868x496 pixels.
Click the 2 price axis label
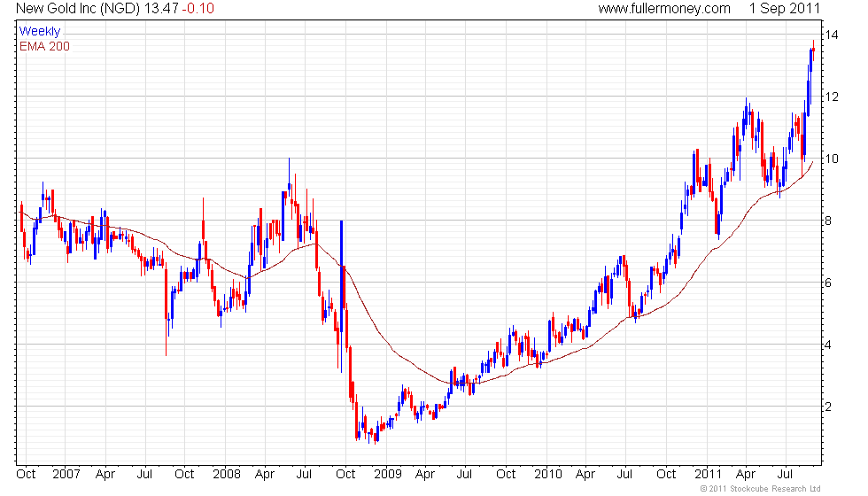(828, 407)
